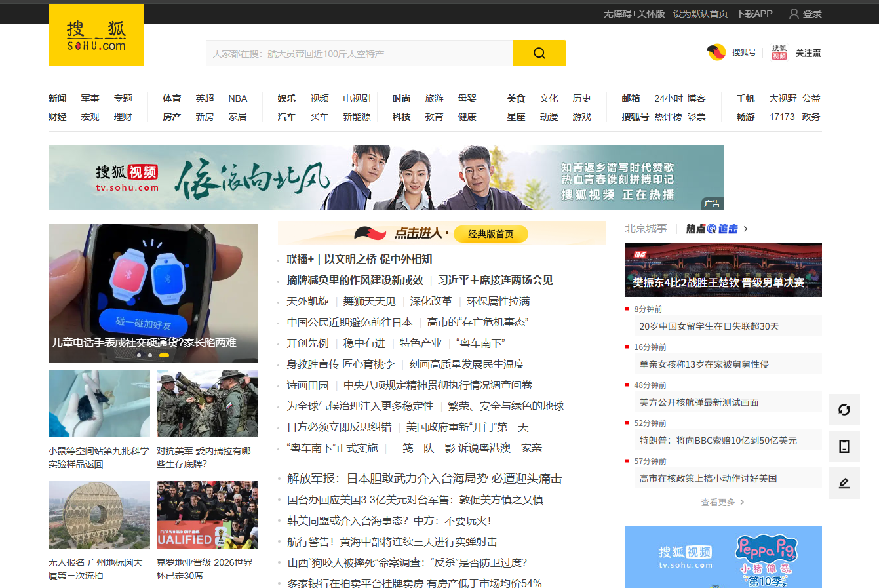
Task: Click the user login icon in the top bar
Action: point(794,14)
